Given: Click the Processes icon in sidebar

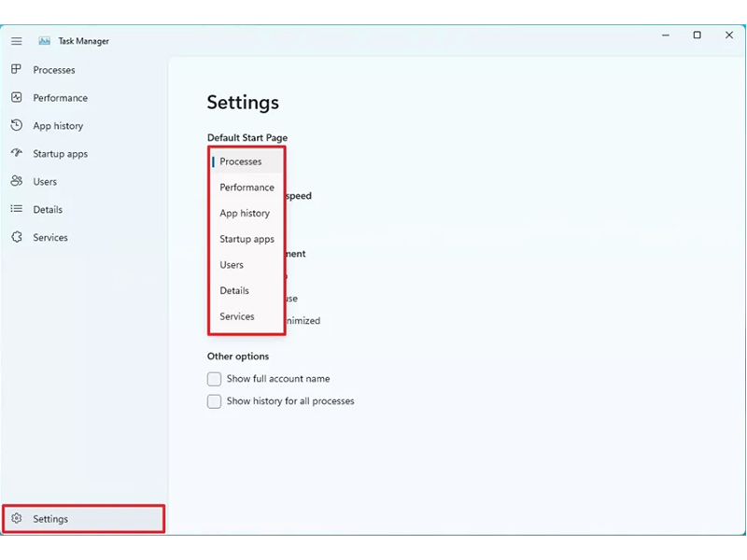Looking at the screenshot, I should 16,69.
